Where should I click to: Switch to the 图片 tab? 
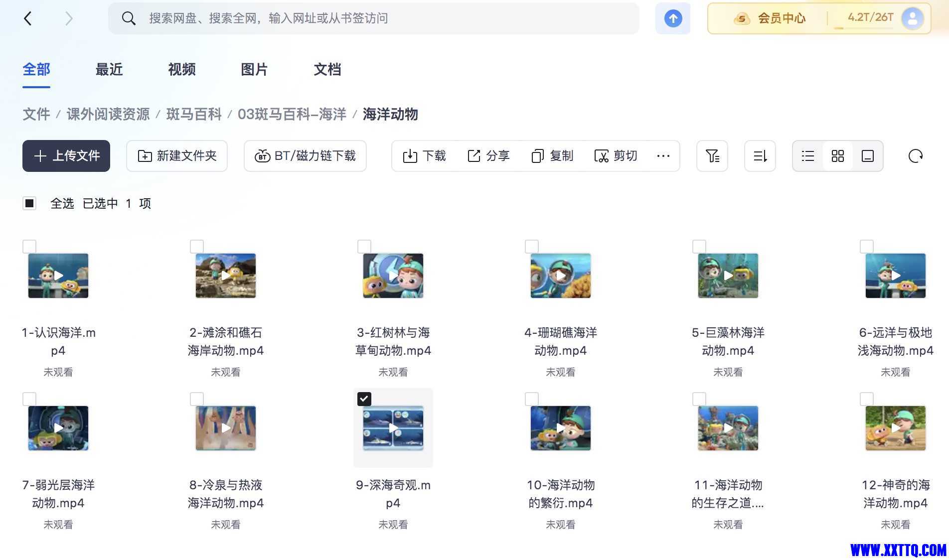point(255,70)
